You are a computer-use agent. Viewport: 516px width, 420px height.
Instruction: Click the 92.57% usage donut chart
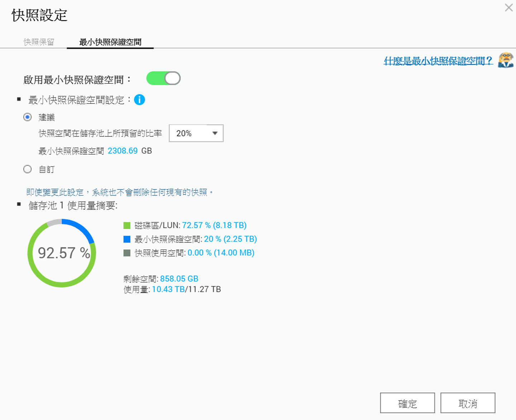click(62, 253)
